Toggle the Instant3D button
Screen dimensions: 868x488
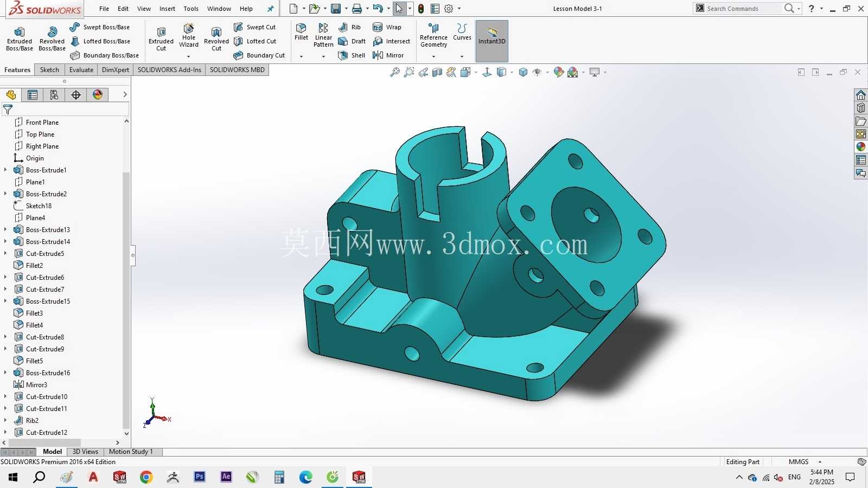pyautogui.click(x=492, y=41)
